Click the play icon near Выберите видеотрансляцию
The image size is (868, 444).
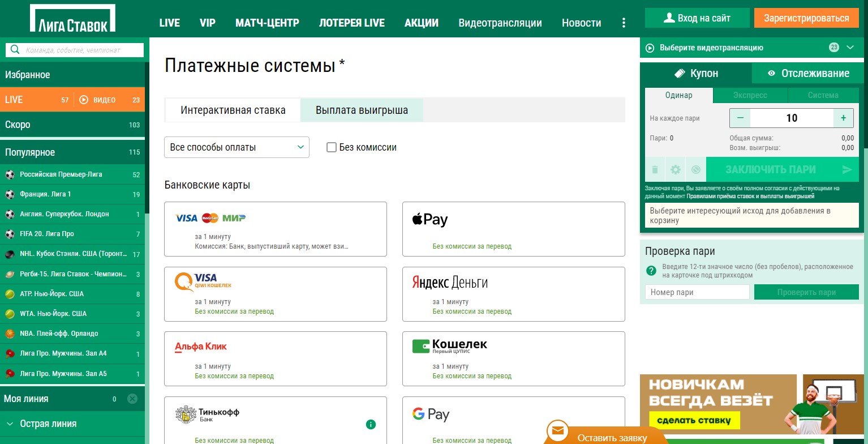click(x=650, y=48)
